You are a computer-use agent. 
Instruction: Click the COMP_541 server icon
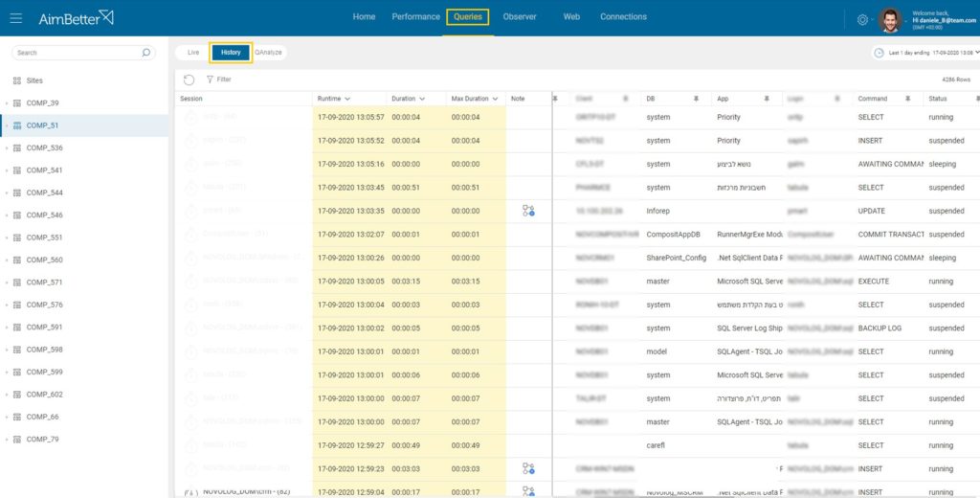click(17, 170)
